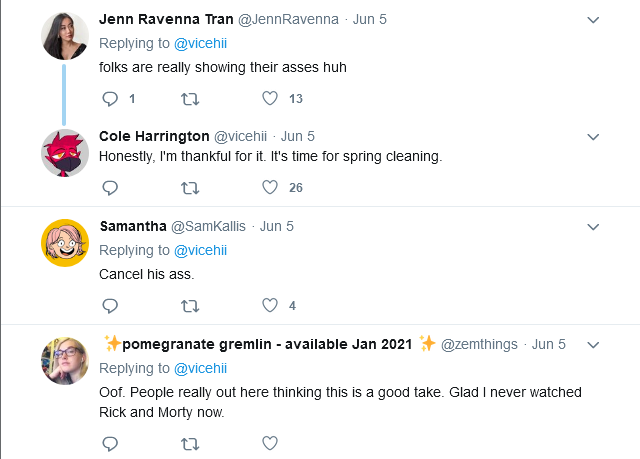Retweet Jenn Ravenna Tran's tweet
This screenshot has height=459, width=640.
pyautogui.click(x=190, y=99)
